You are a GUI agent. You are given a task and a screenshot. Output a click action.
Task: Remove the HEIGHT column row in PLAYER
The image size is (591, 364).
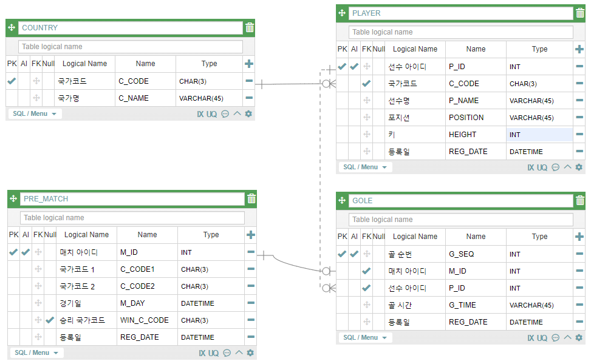[x=579, y=135]
